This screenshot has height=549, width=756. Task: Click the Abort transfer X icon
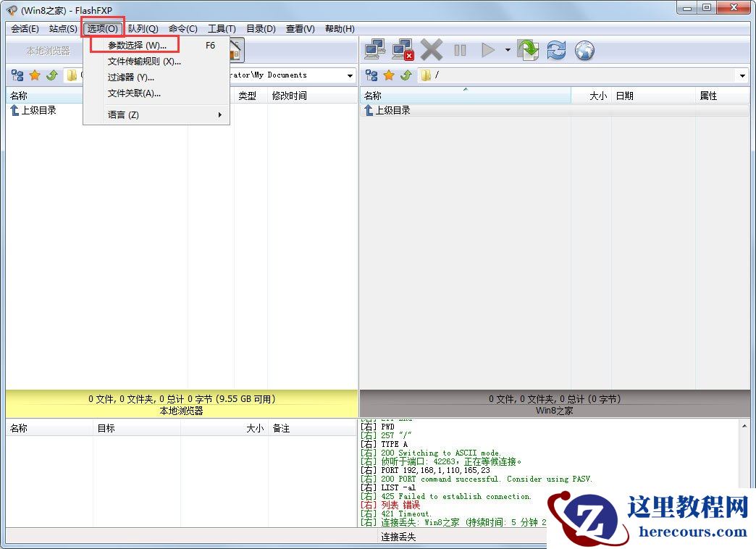(431, 50)
